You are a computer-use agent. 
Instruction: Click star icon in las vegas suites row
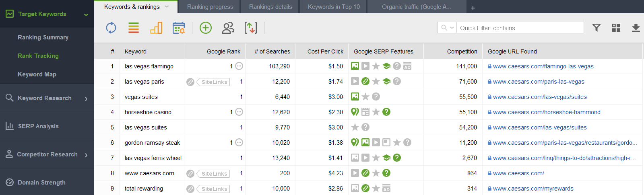355,127
